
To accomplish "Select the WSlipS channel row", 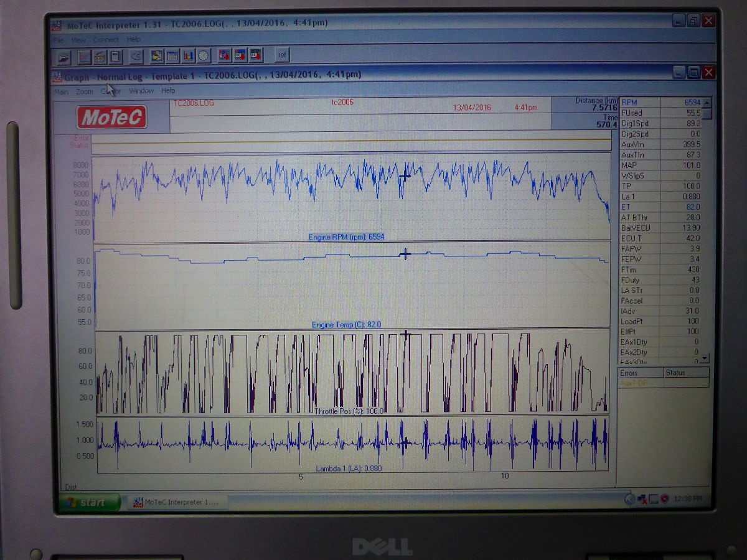I will click(660, 175).
